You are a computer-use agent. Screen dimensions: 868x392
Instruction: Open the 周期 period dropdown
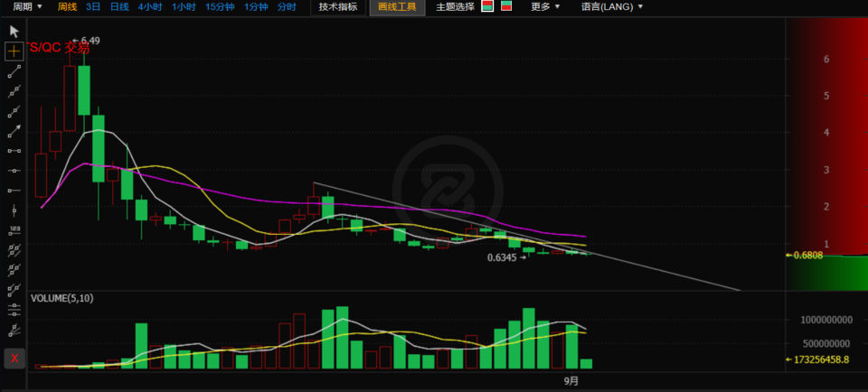click(27, 7)
